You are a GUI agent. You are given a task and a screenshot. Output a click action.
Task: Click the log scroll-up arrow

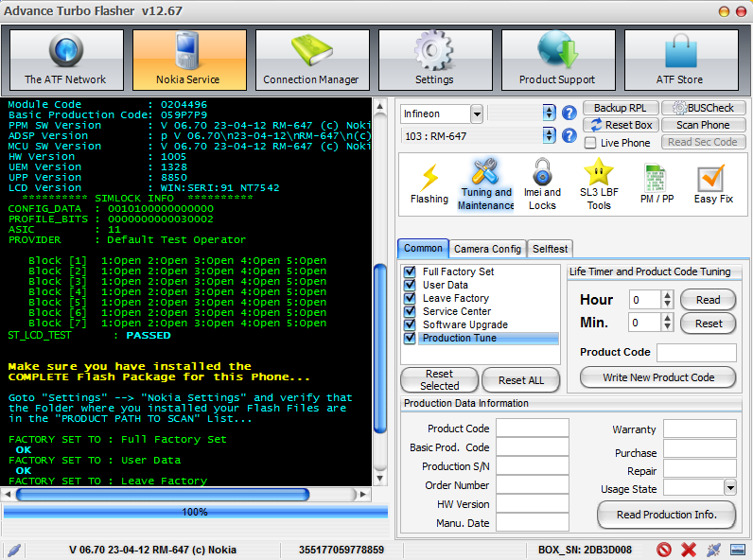380,106
